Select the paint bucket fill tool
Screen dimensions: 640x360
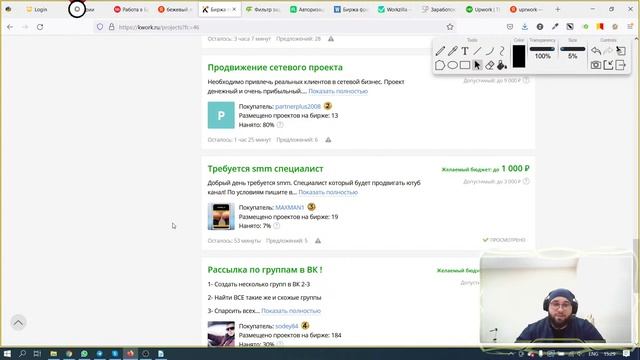[x=502, y=65]
